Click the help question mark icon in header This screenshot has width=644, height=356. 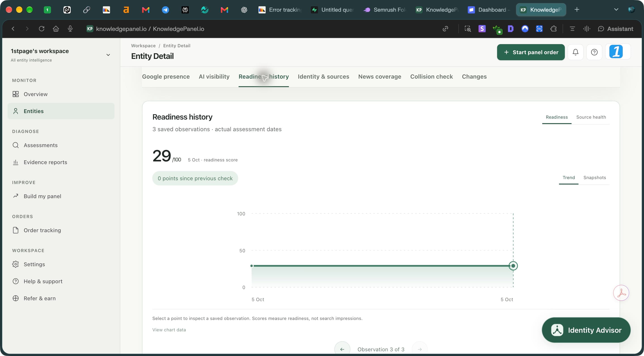[594, 52]
